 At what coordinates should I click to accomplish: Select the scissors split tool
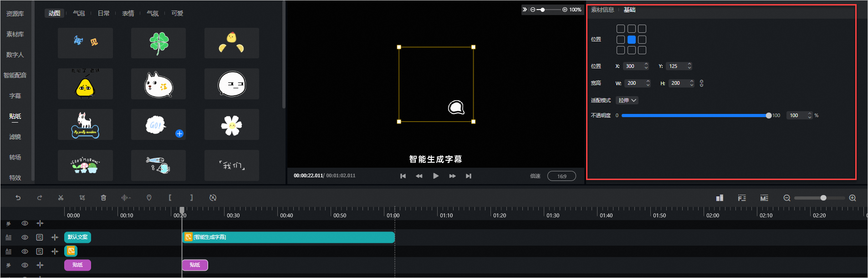[x=61, y=198]
